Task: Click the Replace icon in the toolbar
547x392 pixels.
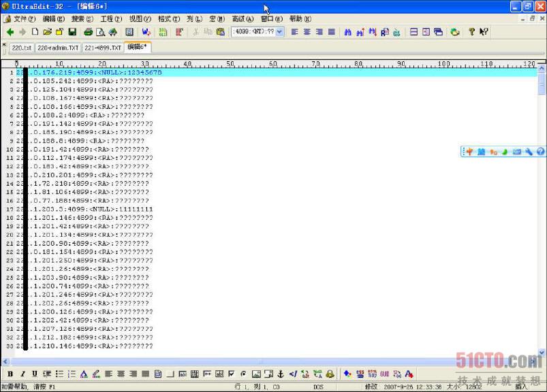Action: (x=384, y=31)
